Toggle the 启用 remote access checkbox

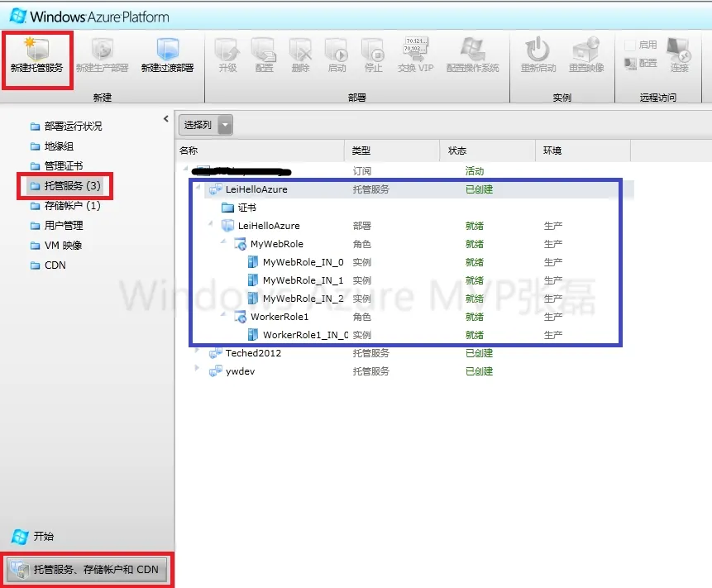click(x=630, y=45)
